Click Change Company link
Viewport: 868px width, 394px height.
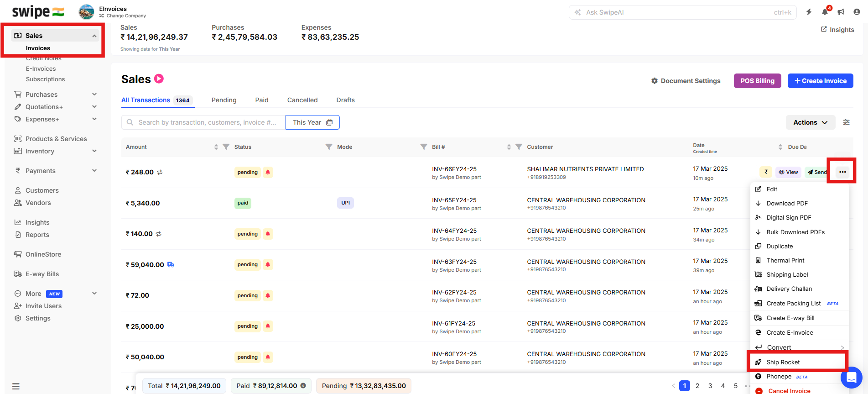[122, 16]
